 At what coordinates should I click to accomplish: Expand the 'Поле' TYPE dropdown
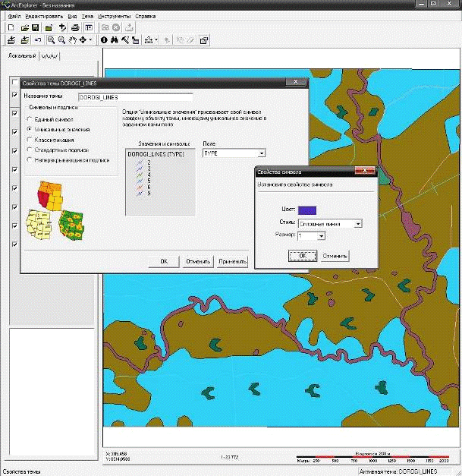click(x=260, y=153)
